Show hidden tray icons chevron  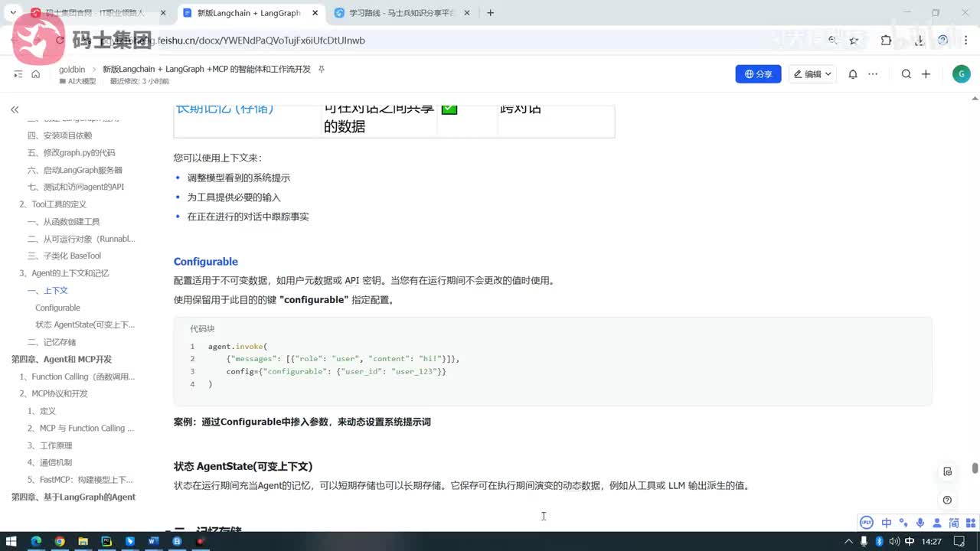[x=850, y=542]
